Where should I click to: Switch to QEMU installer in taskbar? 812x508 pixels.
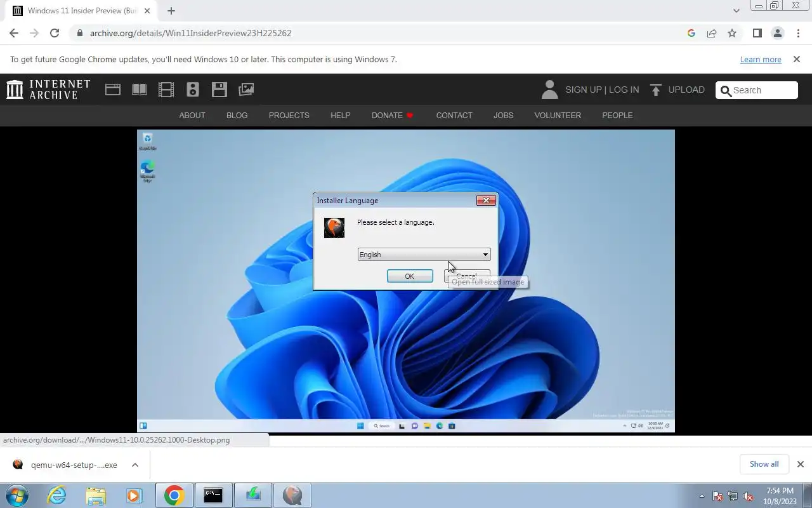click(x=292, y=495)
